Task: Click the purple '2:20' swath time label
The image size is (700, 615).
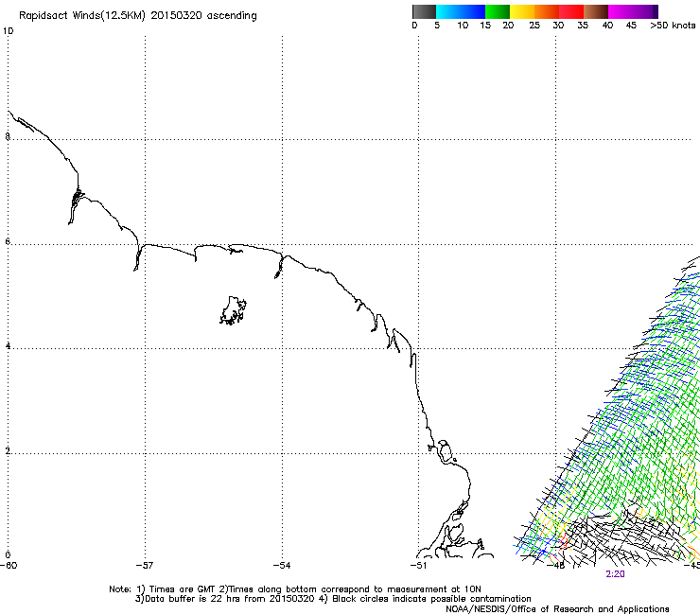Action: point(615,574)
